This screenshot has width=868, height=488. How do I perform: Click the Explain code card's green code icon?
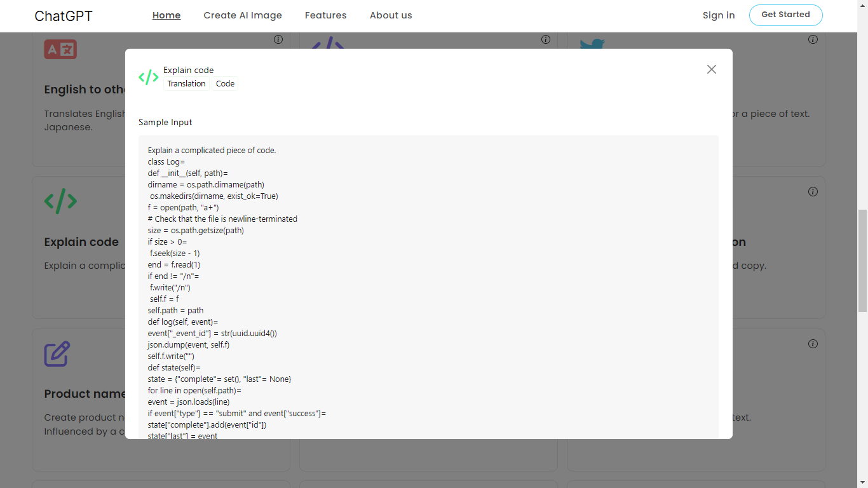coord(60,201)
